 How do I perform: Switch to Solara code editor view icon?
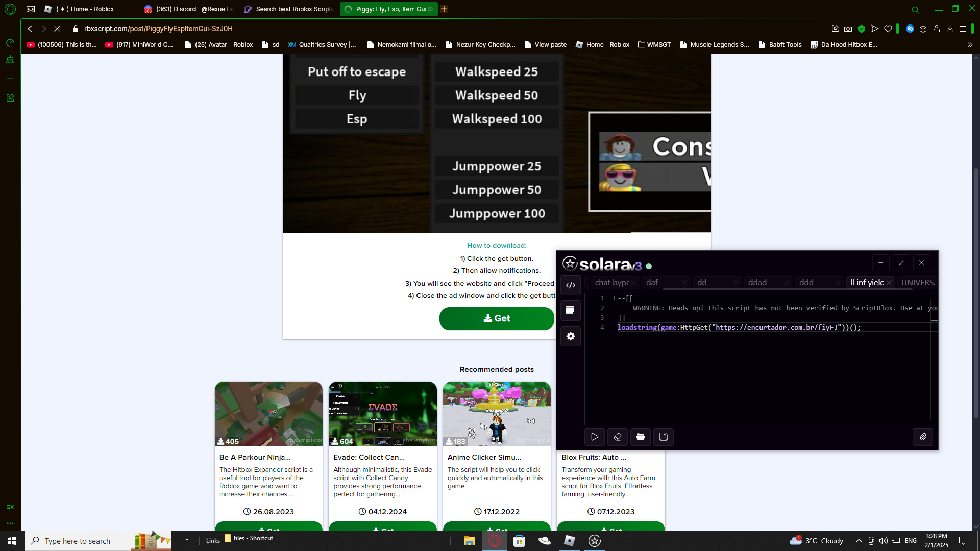pos(571,285)
